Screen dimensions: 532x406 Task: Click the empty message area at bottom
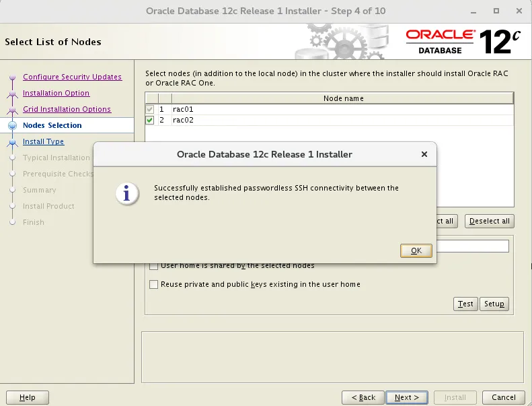(332, 357)
